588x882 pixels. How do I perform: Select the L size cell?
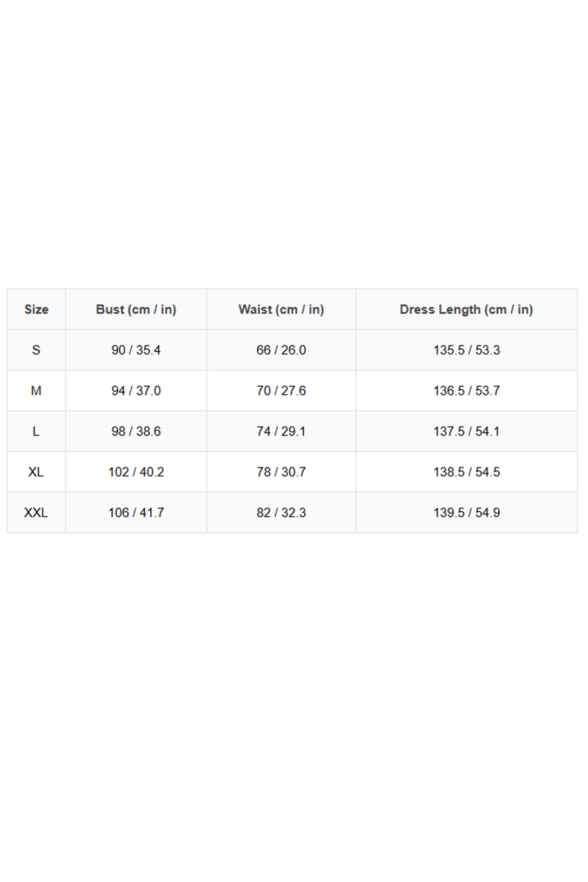click(x=36, y=431)
